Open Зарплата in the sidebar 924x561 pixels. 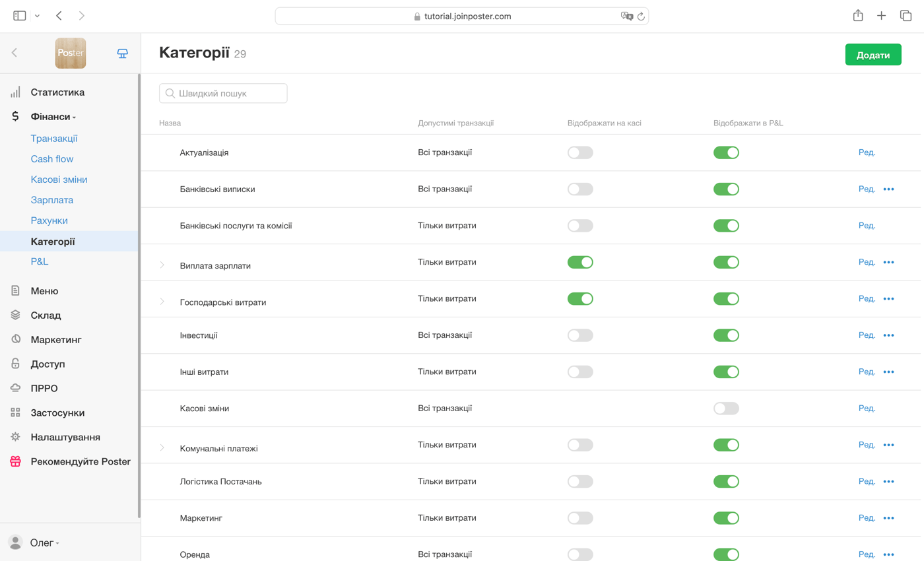point(52,200)
